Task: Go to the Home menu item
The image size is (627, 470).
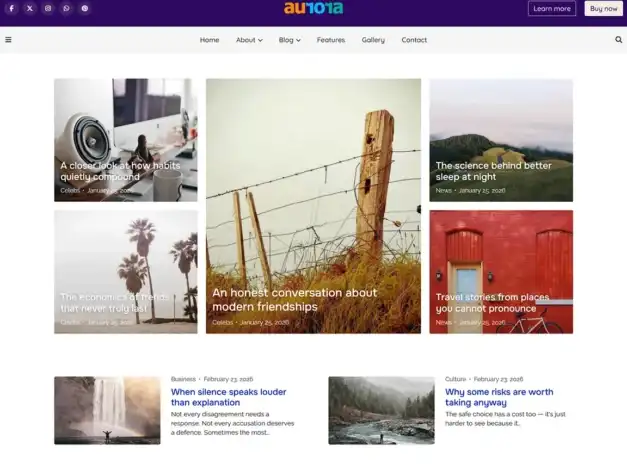Action: [210, 40]
